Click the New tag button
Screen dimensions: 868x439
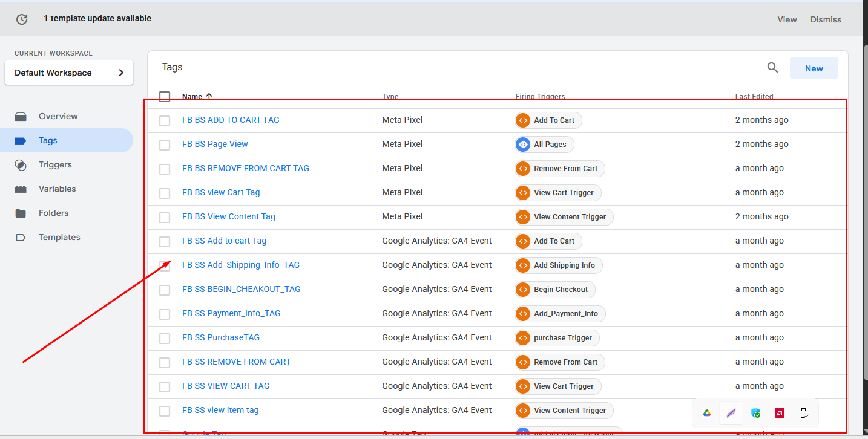coord(814,68)
